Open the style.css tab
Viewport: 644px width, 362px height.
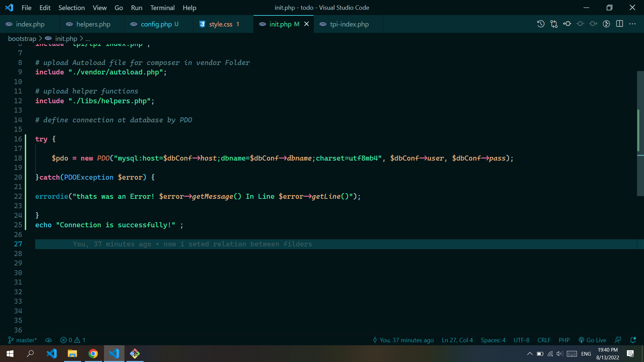(x=224, y=24)
